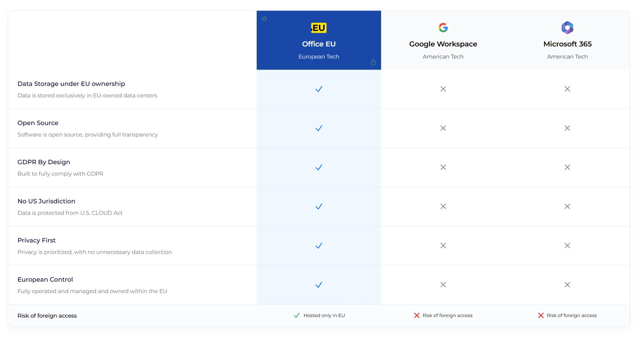Click the Microsoft 365 logo
This screenshot has width=644, height=338.
pyautogui.click(x=567, y=28)
